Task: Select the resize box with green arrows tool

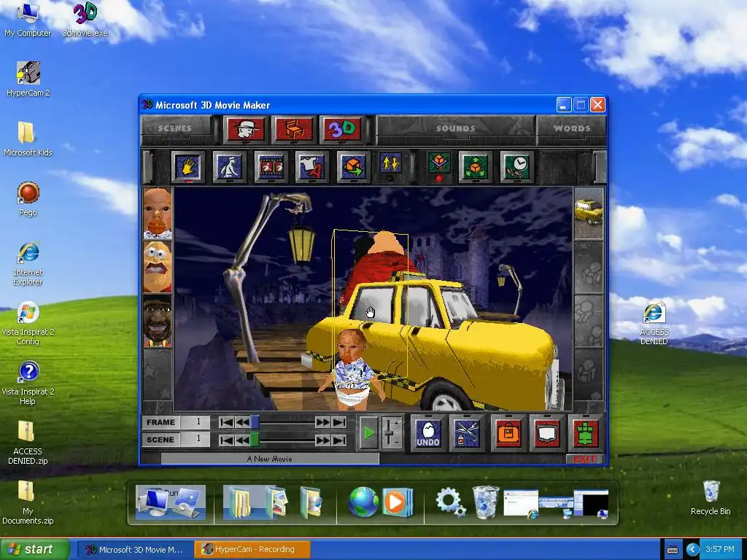Action: [x=475, y=167]
